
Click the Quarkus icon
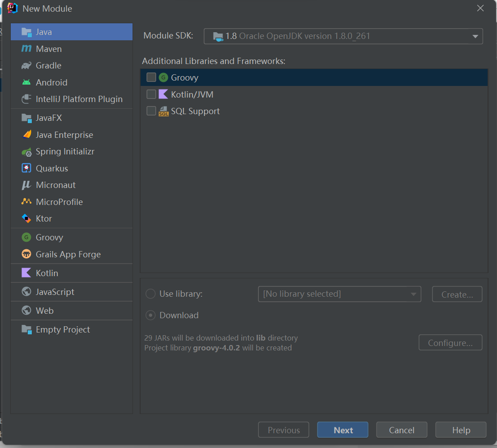[26, 168]
